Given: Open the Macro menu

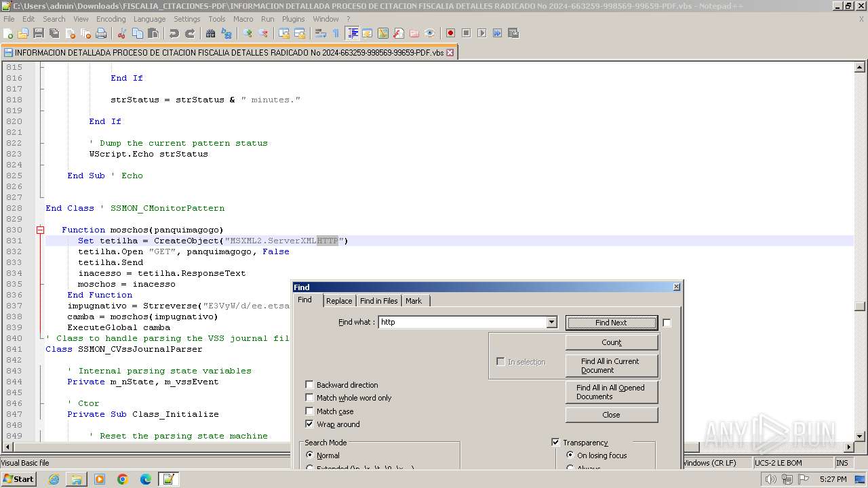Looking at the screenshot, I should [243, 19].
